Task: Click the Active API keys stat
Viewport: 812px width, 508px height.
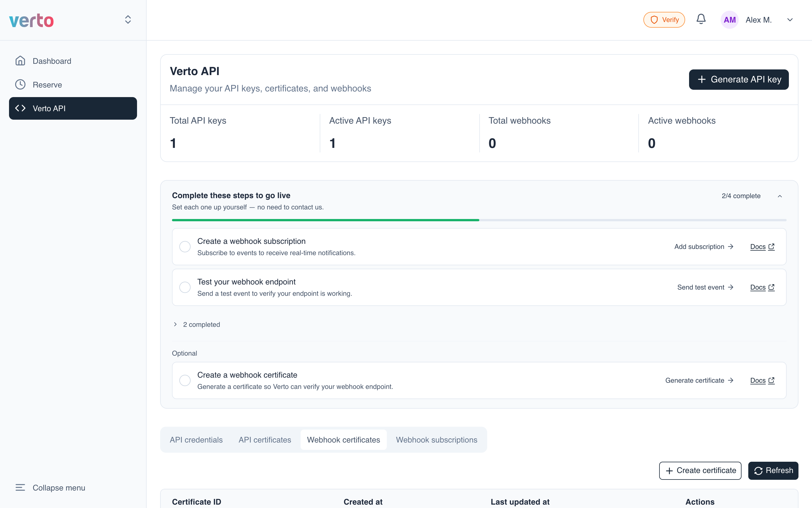Action: [400, 133]
